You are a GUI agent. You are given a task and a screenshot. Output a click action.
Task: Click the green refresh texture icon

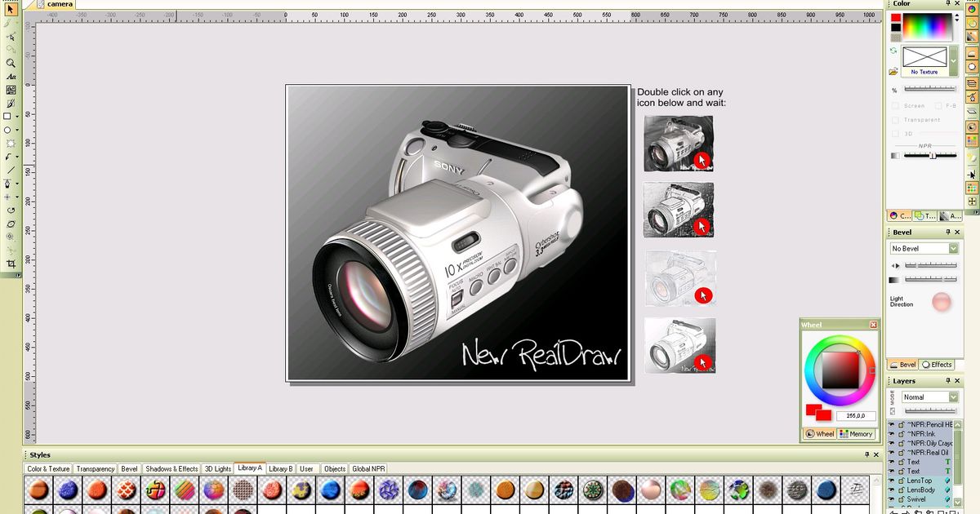pos(894,51)
